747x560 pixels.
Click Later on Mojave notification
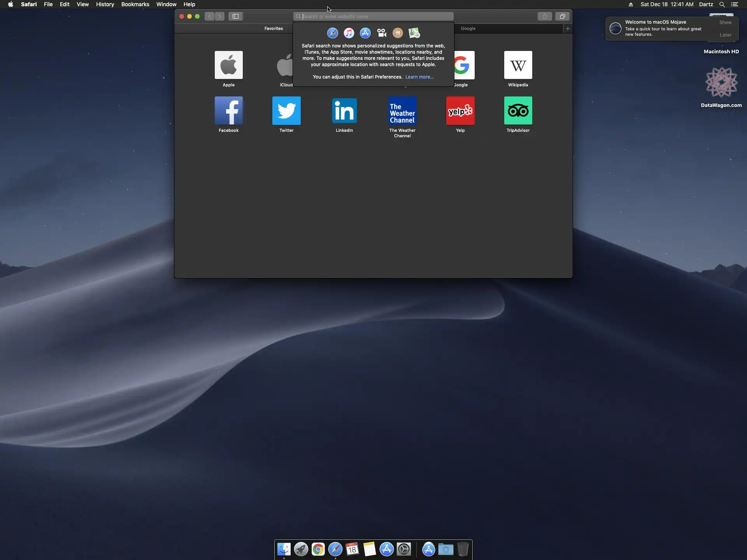[x=725, y=35]
